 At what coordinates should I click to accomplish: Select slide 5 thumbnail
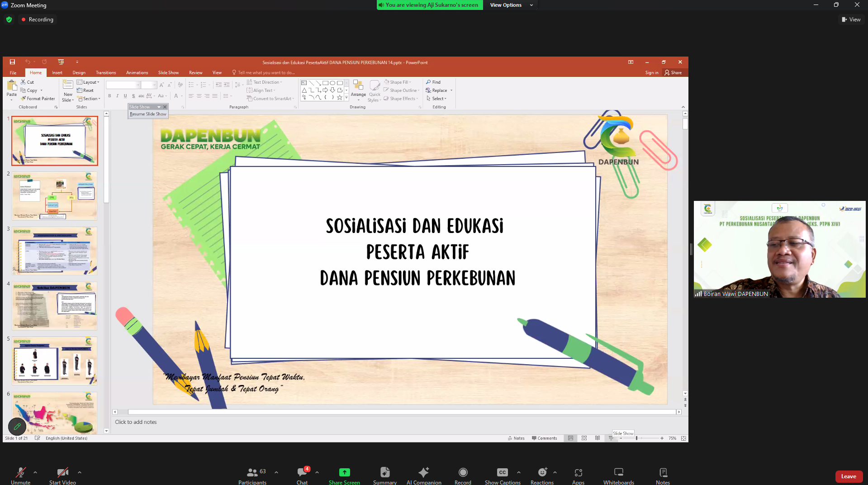pyautogui.click(x=55, y=361)
